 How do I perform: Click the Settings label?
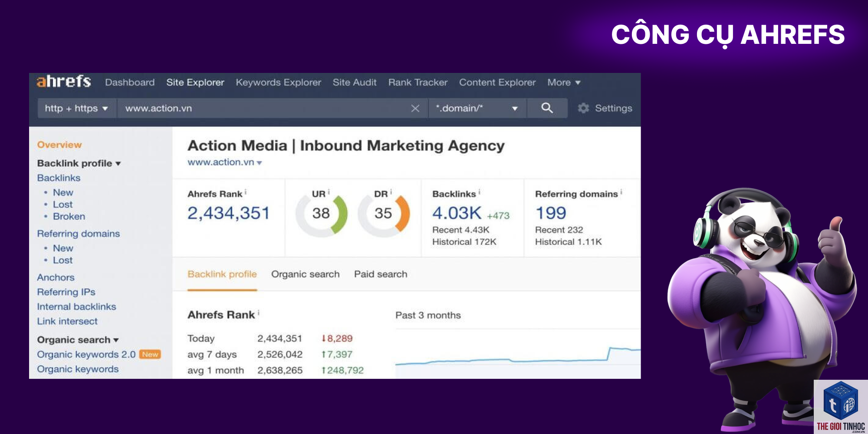point(613,108)
